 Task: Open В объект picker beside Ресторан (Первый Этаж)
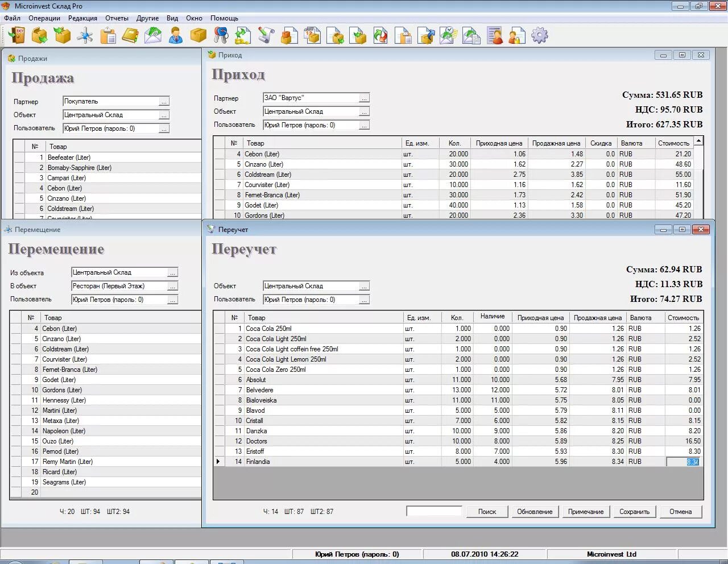(172, 286)
